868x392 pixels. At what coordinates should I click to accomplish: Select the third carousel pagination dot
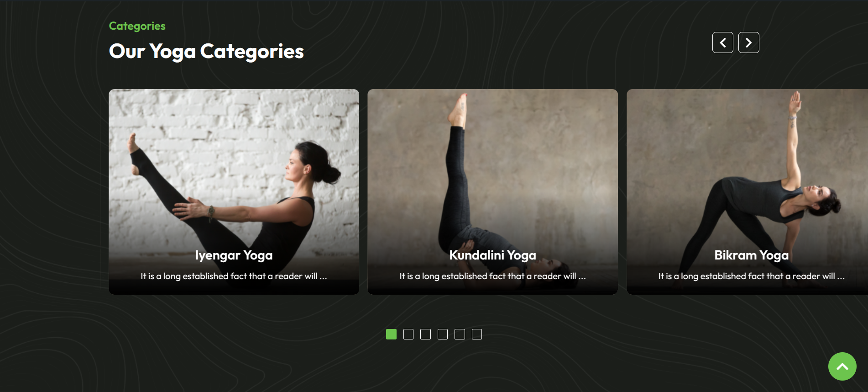425,334
